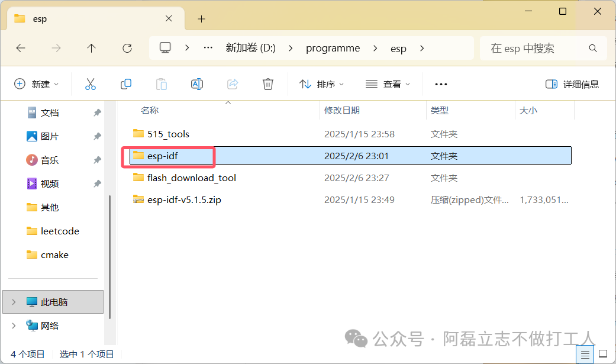This screenshot has width=616, height=364.
Task: Open the 查看 view menu
Action: click(388, 84)
